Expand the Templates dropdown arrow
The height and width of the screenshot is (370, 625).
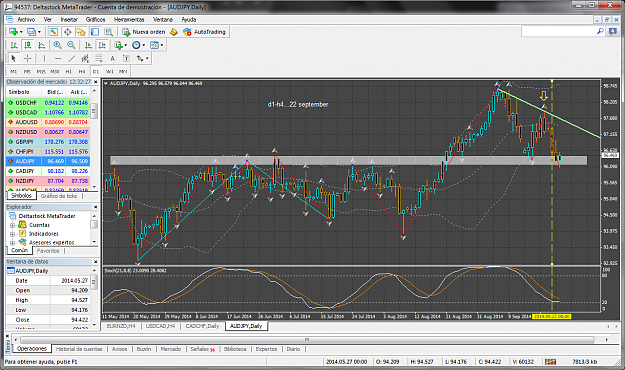[x=161, y=45]
